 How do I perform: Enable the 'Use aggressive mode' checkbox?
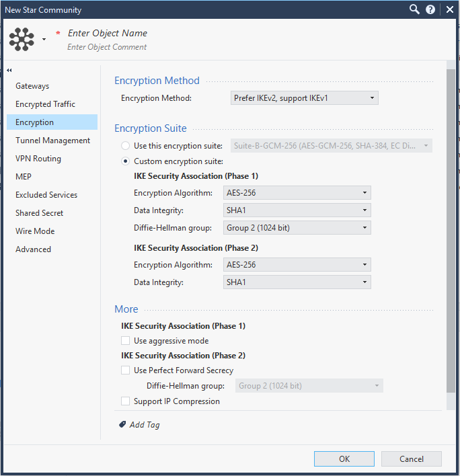click(x=125, y=341)
